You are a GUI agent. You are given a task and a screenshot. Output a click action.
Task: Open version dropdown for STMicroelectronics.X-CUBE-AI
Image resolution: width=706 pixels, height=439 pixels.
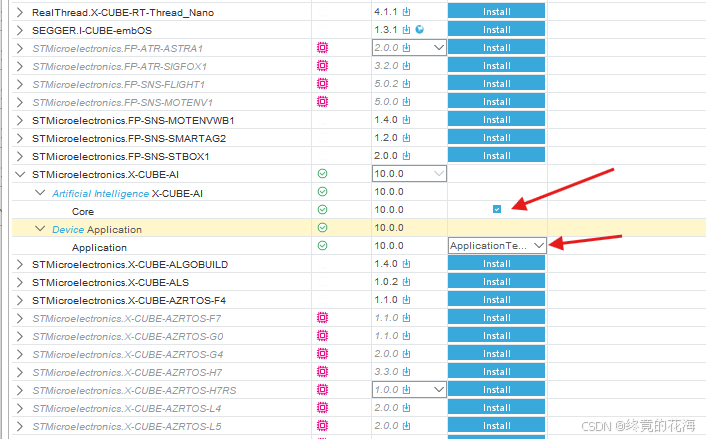tap(409, 173)
